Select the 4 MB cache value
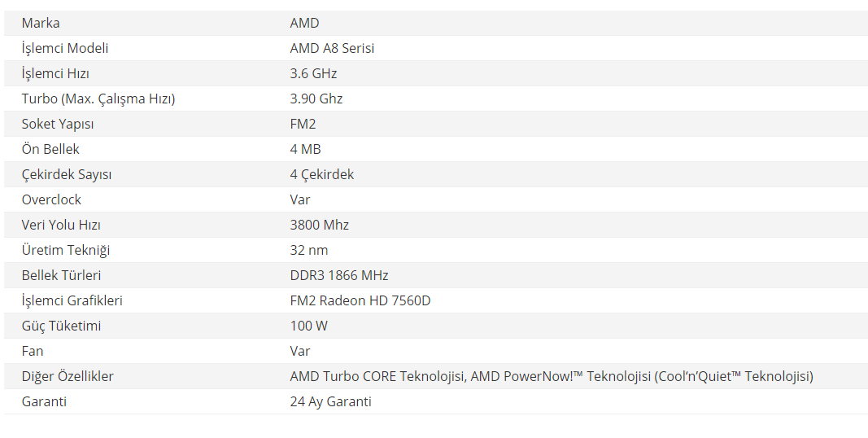Screen dimensions: 868x438 305,149
